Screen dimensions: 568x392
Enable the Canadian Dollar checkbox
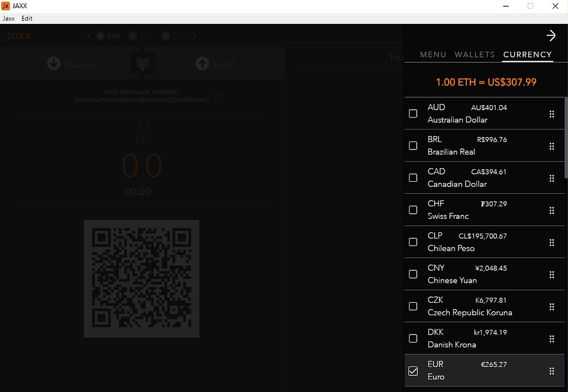pos(413,178)
